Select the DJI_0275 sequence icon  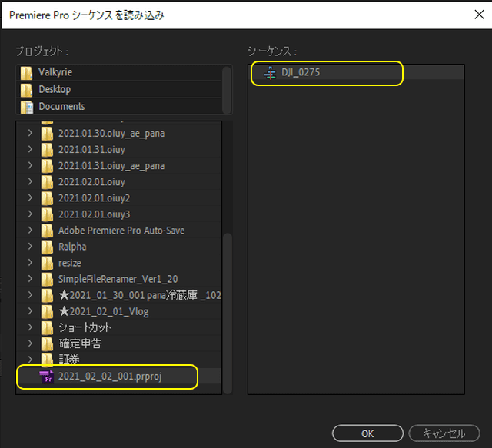pyautogui.click(x=270, y=73)
